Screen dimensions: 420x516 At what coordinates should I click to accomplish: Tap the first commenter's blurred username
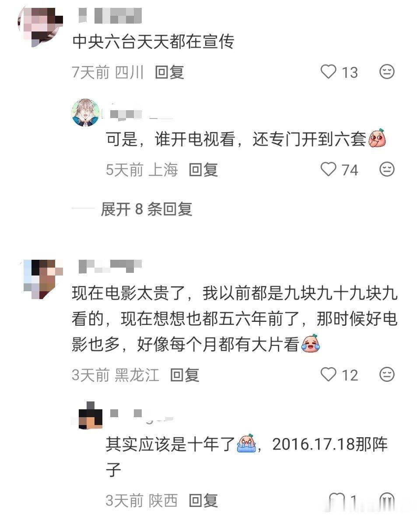[x=110, y=16]
